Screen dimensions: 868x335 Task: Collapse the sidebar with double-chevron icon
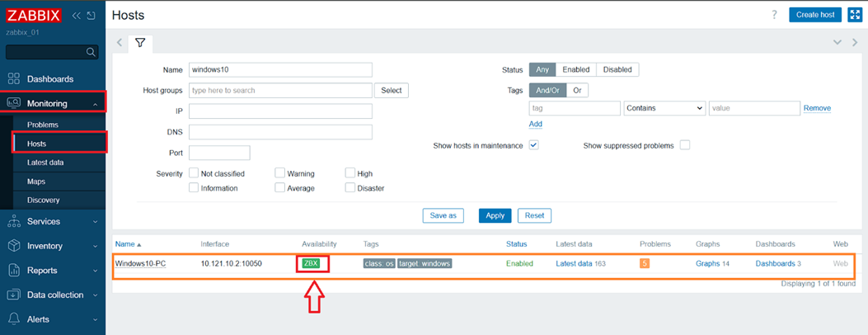tap(77, 15)
